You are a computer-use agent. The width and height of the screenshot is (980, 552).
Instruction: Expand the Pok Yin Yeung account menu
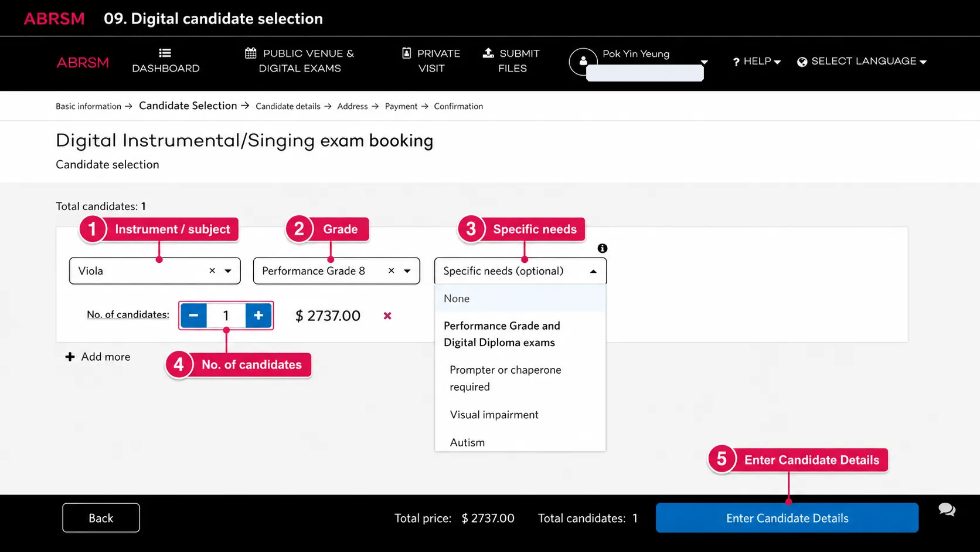(705, 62)
